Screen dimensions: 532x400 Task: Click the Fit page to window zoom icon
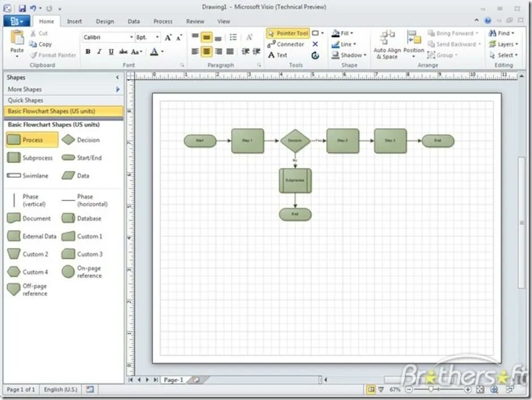tap(479, 389)
